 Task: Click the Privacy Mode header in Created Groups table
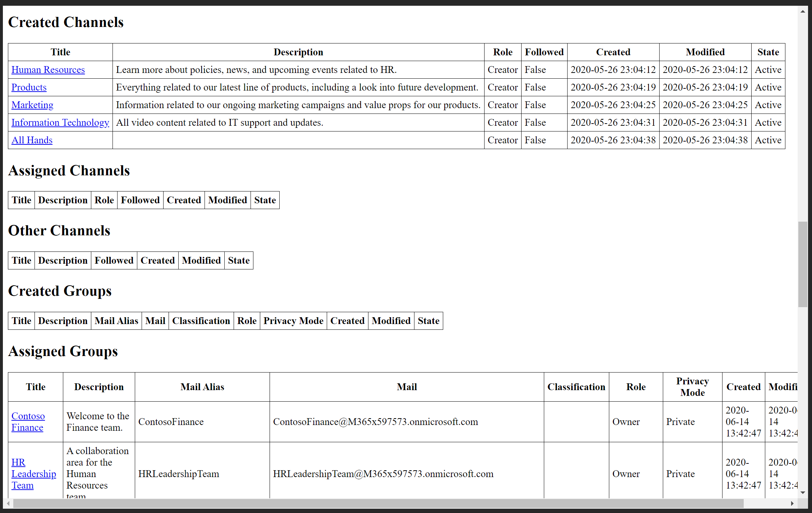293,321
